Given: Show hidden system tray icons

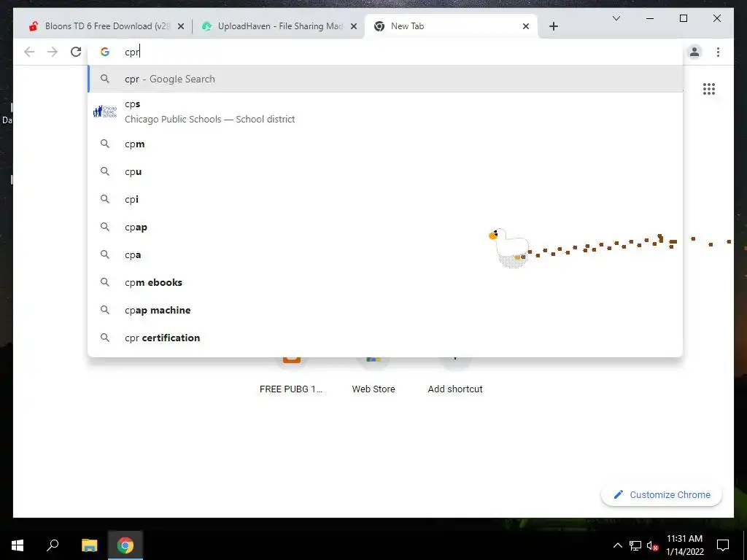Looking at the screenshot, I should (617, 545).
